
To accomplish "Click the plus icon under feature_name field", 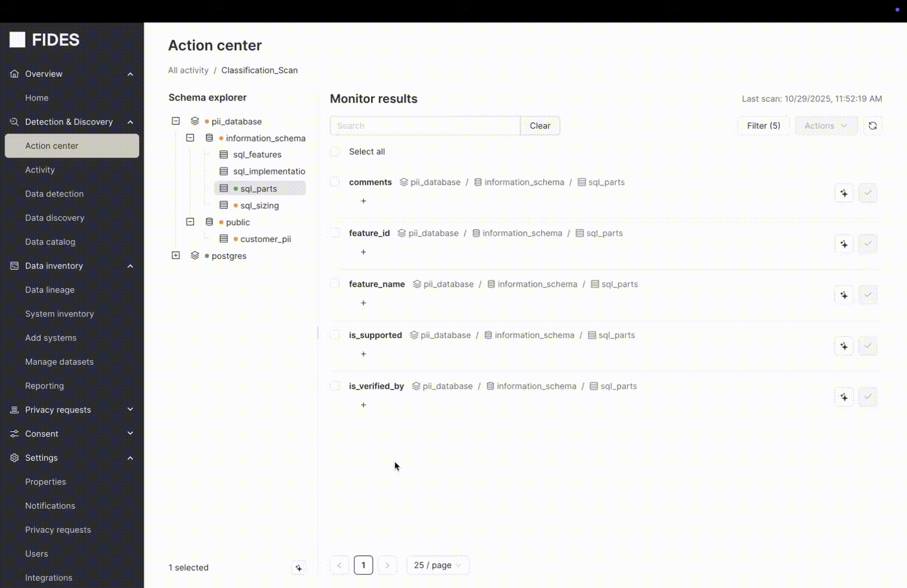I will tap(363, 303).
